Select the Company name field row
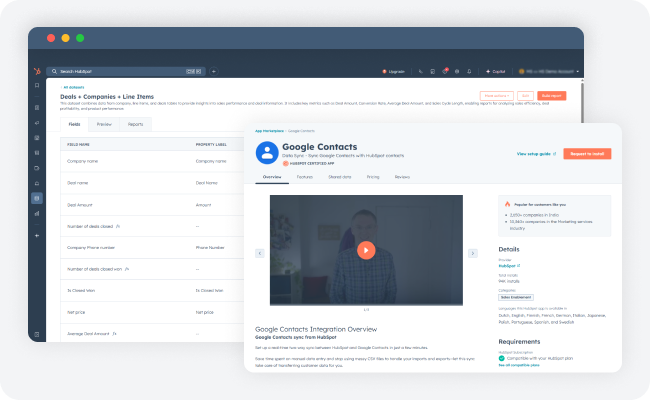Image resolution: width=650 pixels, height=400 pixels. pos(152,161)
